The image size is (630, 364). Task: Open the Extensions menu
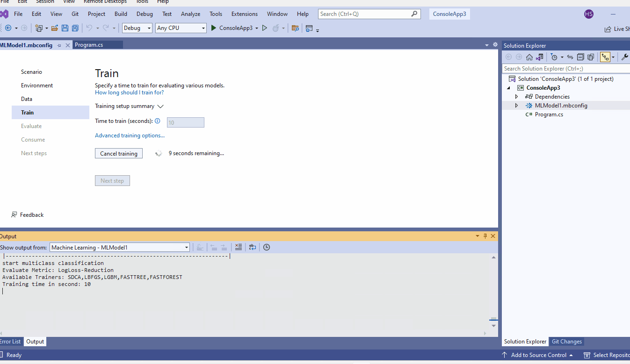pos(244,14)
